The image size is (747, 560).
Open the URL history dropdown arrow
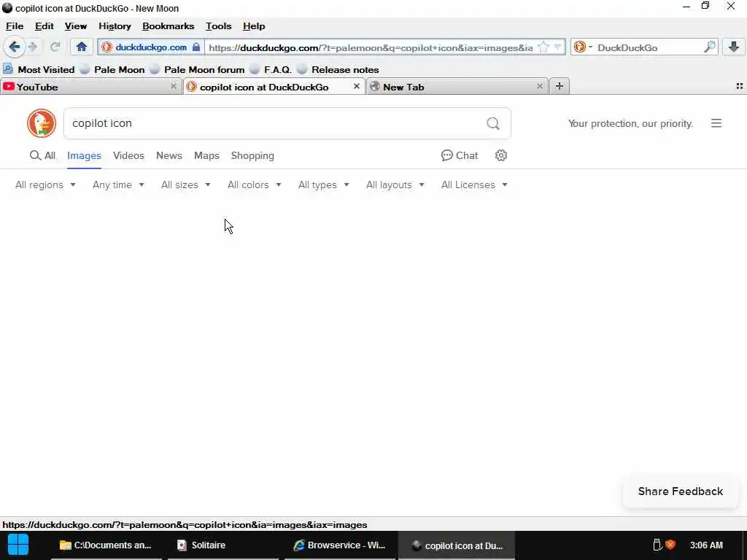[x=557, y=47]
